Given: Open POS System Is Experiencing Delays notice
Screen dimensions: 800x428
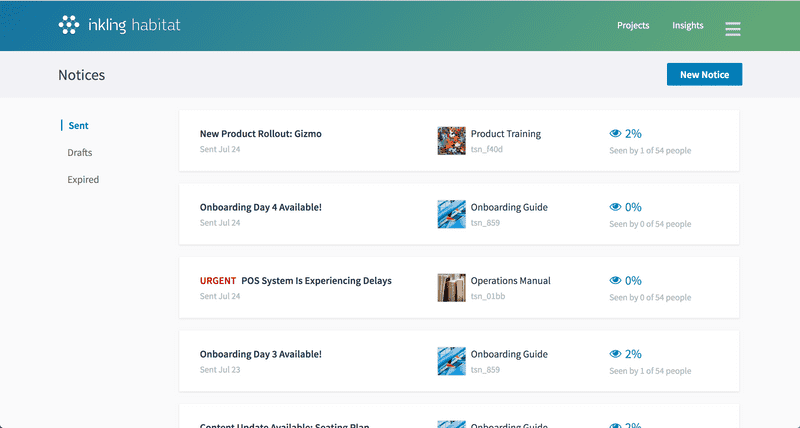Looking at the screenshot, I should (x=316, y=281).
